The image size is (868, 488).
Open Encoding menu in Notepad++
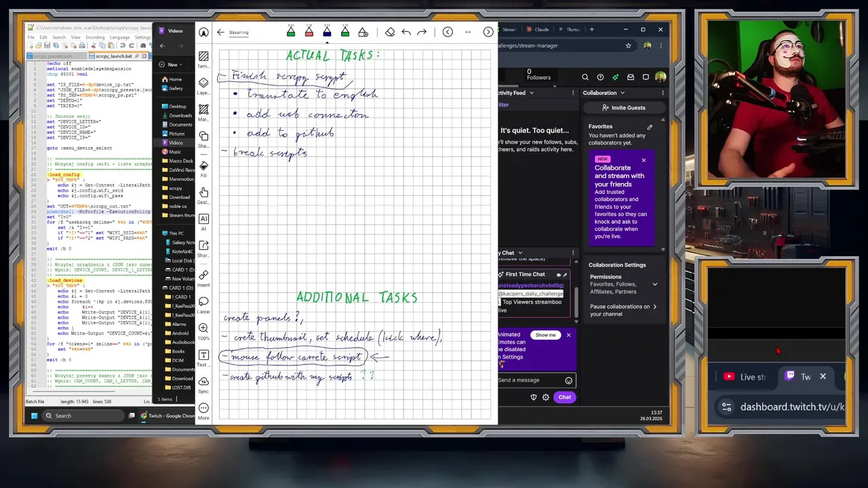coord(95,37)
